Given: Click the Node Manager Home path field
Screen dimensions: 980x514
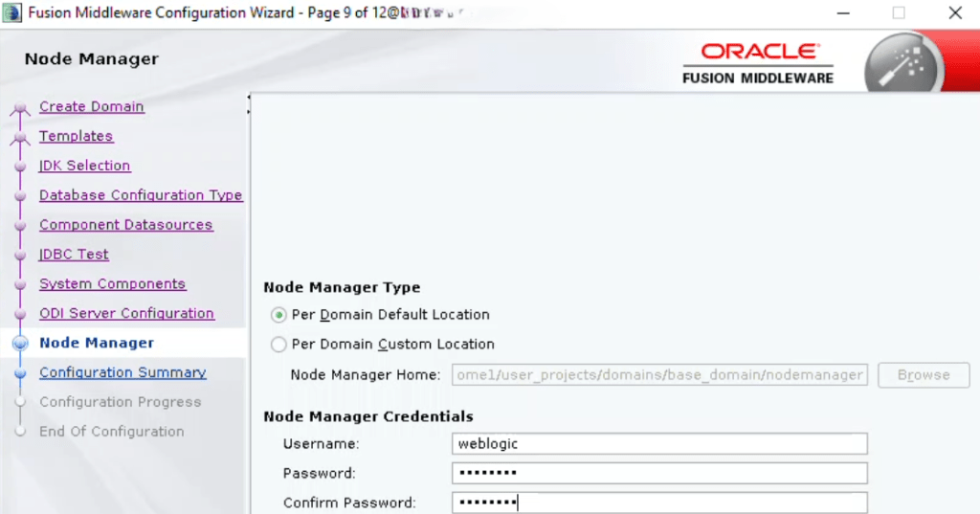Looking at the screenshot, I should [x=658, y=375].
